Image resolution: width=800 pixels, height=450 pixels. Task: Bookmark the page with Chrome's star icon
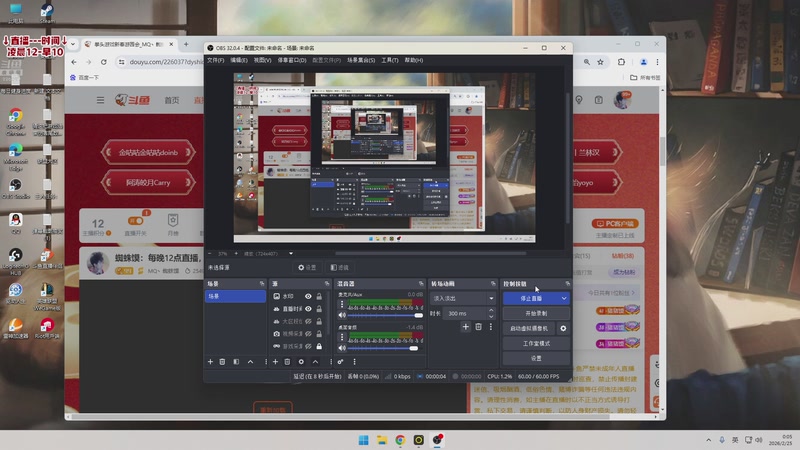click(601, 62)
